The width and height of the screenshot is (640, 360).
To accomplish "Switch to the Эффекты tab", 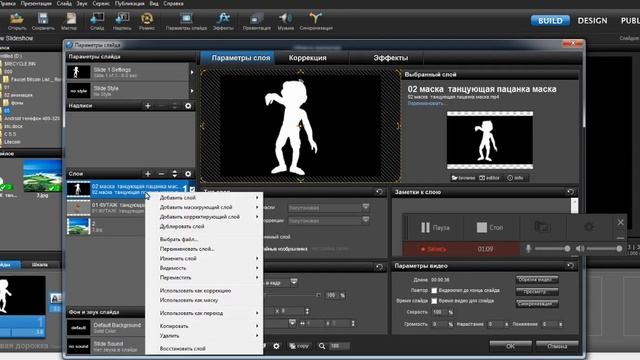I will pyautogui.click(x=391, y=58).
